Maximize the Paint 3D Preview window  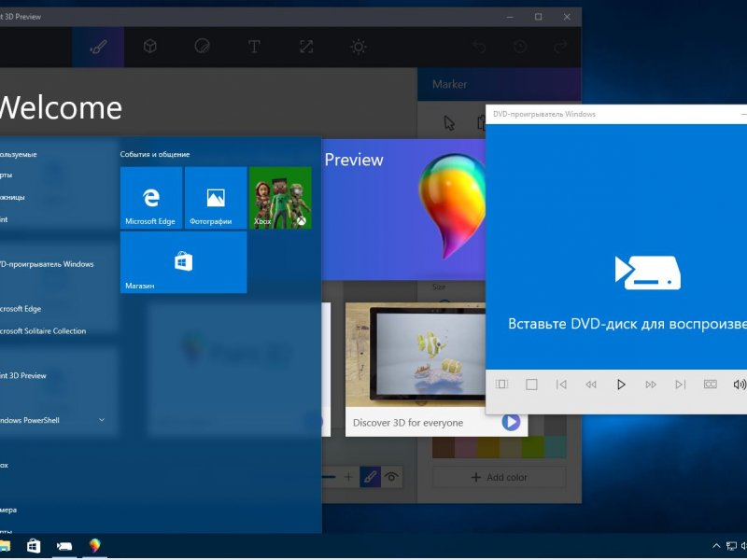point(539,17)
